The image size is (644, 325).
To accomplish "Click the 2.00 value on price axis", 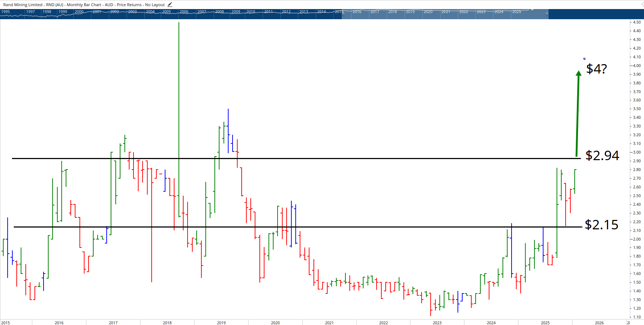I will click(x=637, y=239).
